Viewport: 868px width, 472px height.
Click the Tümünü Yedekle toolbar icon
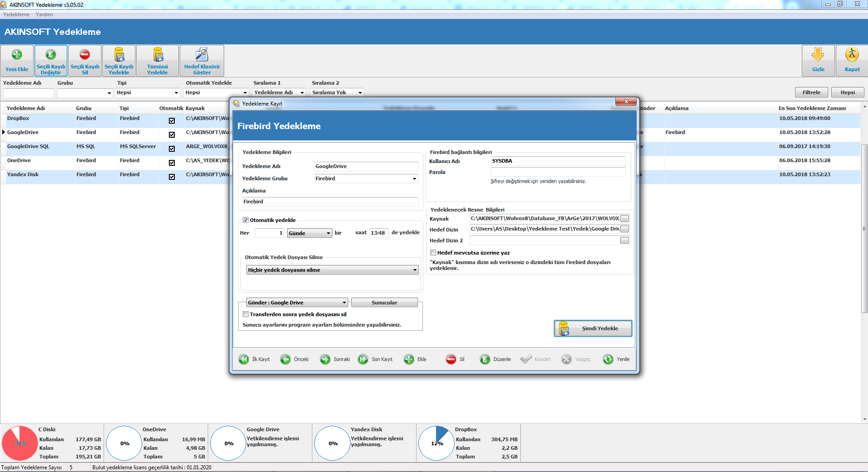158,55
